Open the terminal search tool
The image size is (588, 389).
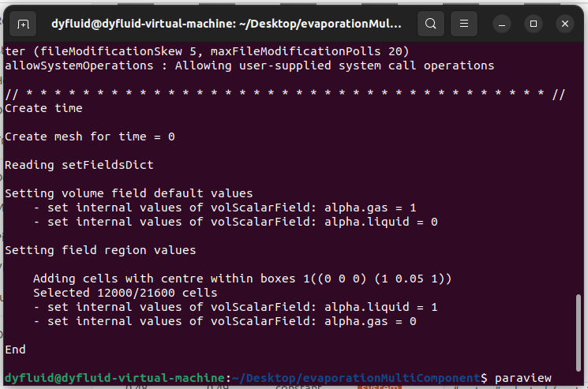tap(431, 24)
